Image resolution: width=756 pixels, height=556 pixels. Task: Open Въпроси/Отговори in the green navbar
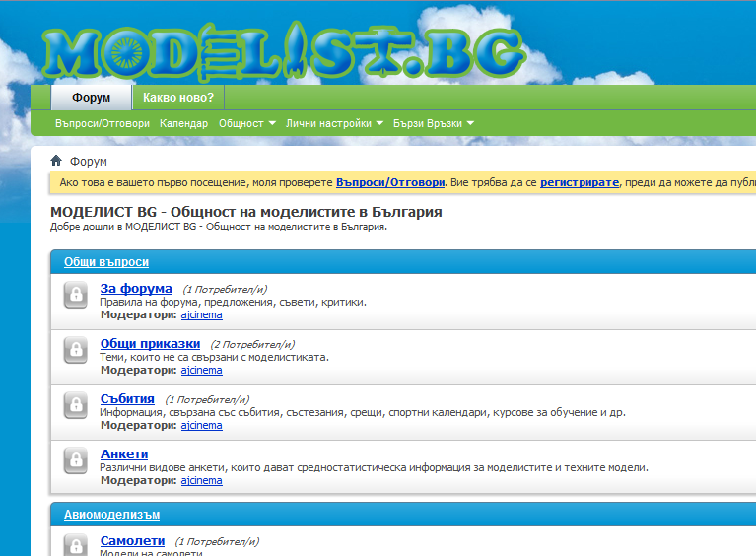point(103,124)
